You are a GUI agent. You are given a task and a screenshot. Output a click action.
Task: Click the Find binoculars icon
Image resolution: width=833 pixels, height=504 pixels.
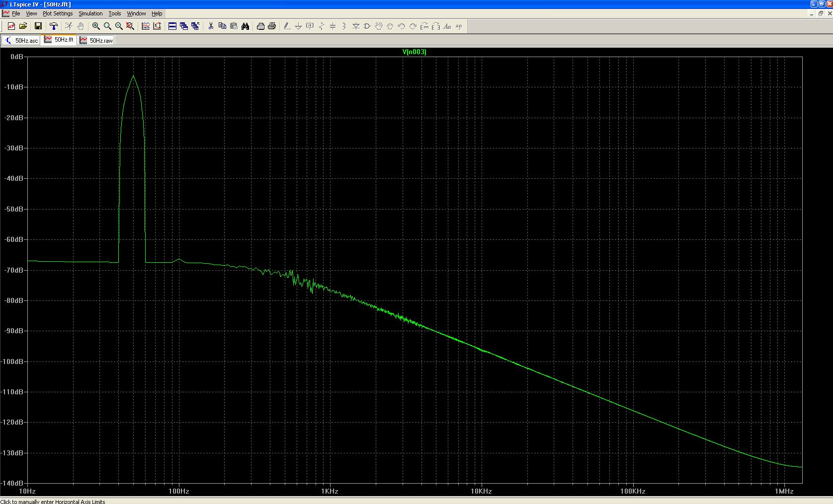click(x=245, y=26)
